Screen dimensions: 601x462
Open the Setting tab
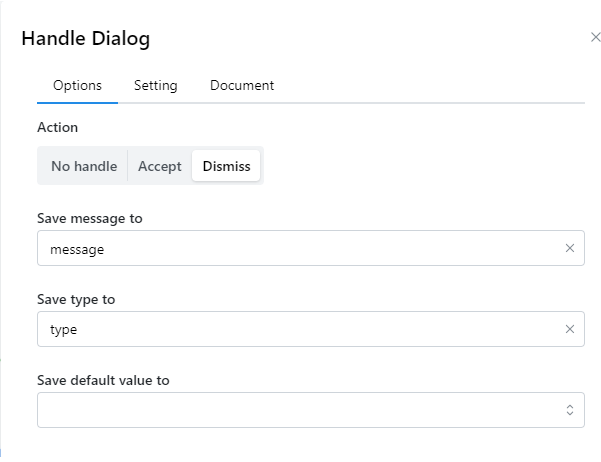point(155,86)
